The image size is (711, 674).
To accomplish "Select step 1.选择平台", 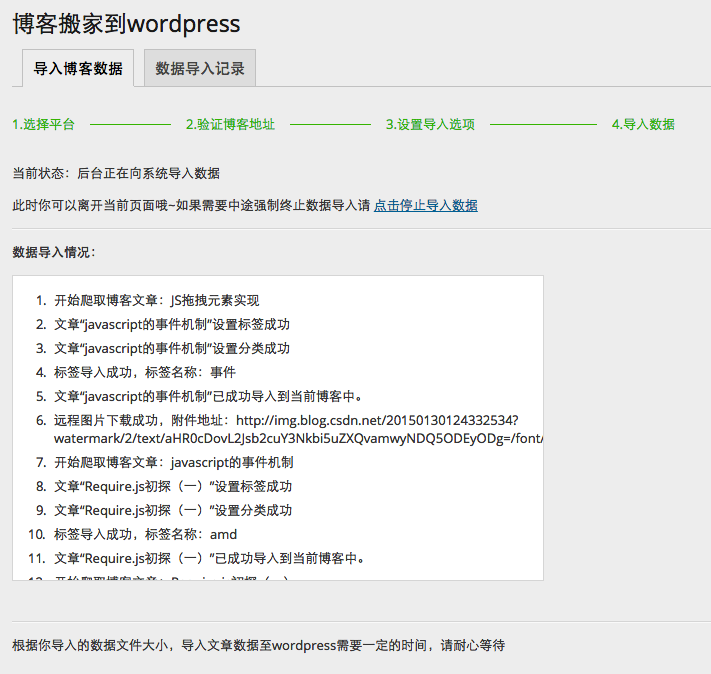I will [x=44, y=124].
